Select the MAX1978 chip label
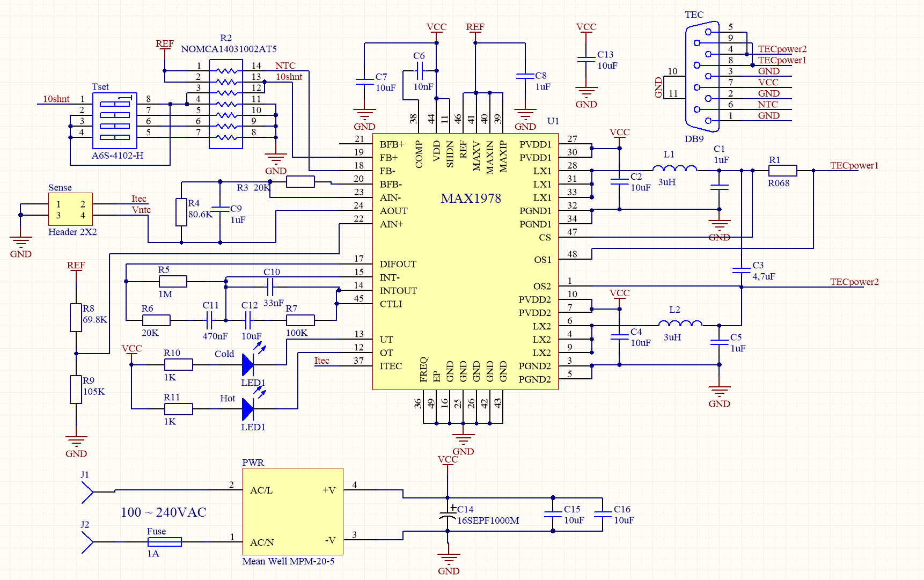924x580 pixels. pyautogui.click(x=471, y=199)
